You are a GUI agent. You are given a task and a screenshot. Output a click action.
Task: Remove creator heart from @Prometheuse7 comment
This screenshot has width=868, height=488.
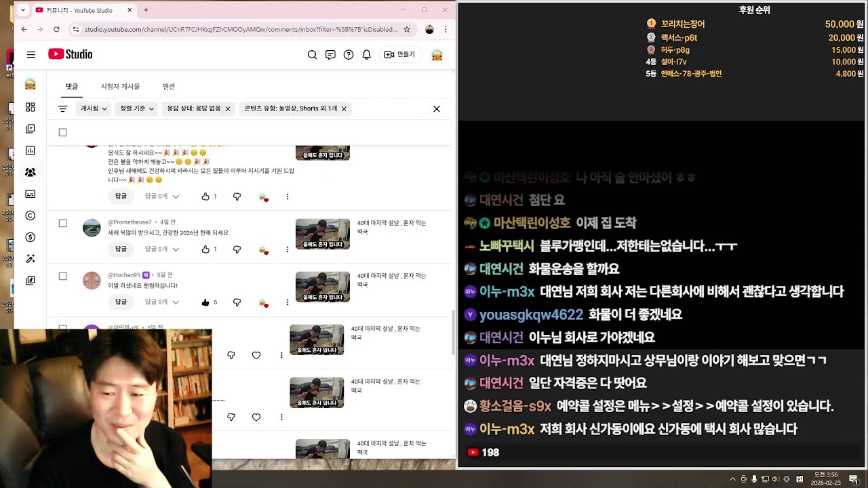tap(263, 249)
